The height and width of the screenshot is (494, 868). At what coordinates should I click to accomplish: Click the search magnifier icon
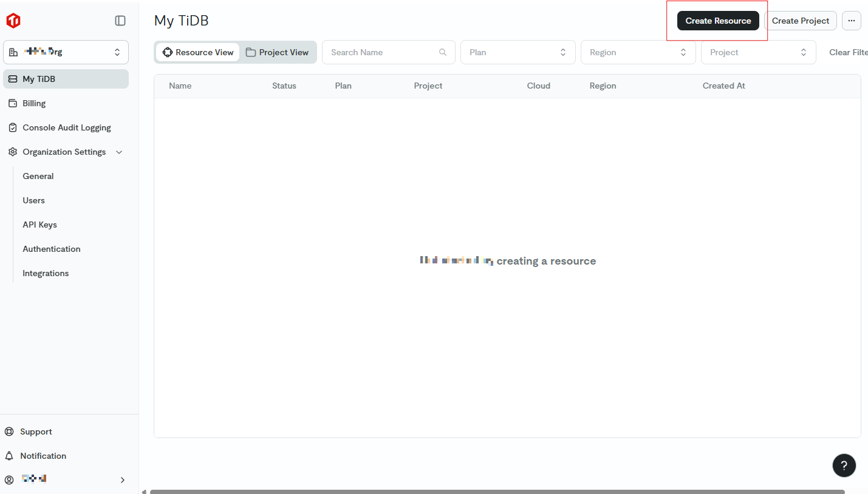pyautogui.click(x=443, y=52)
